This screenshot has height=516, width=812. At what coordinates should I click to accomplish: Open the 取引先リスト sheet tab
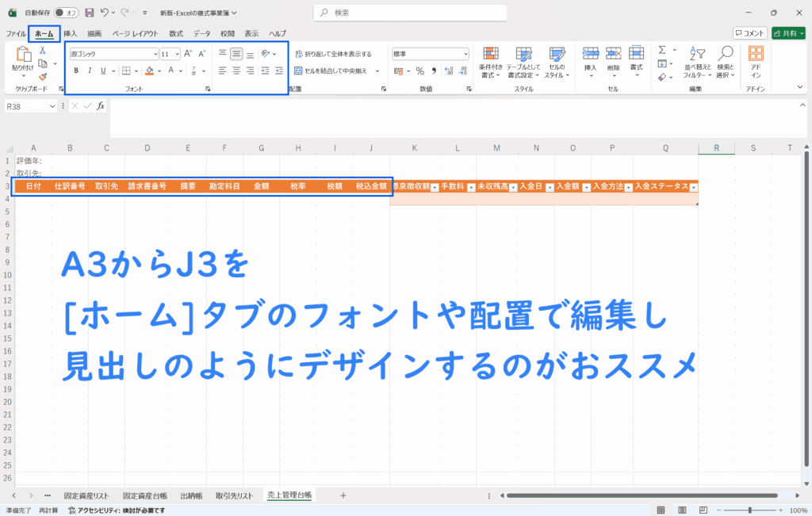coord(235,495)
